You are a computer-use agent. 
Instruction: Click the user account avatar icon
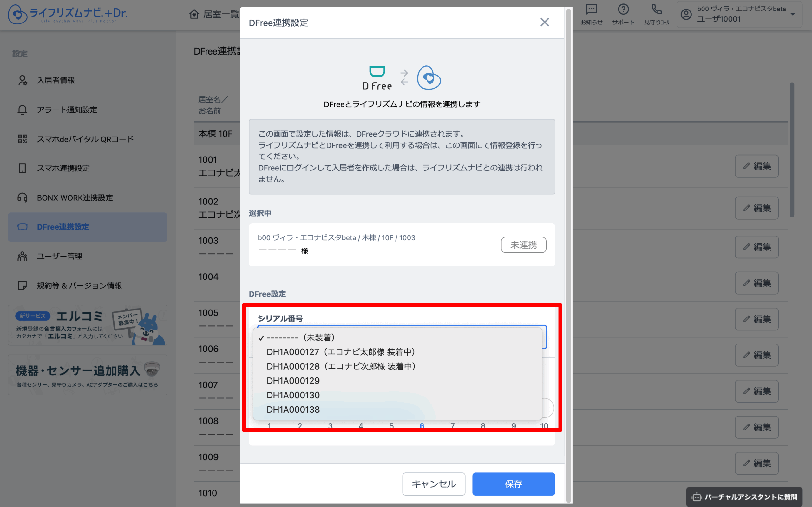click(x=686, y=14)
